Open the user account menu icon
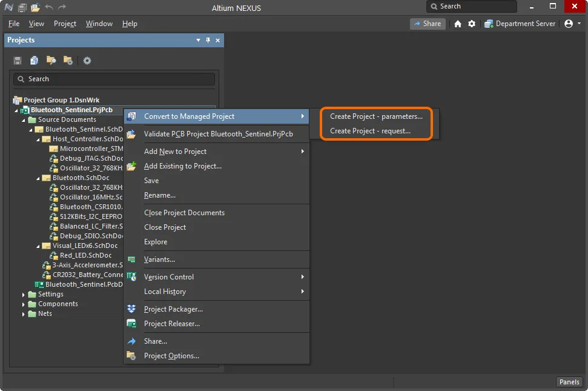588x391 pixels. coord(569,24)
